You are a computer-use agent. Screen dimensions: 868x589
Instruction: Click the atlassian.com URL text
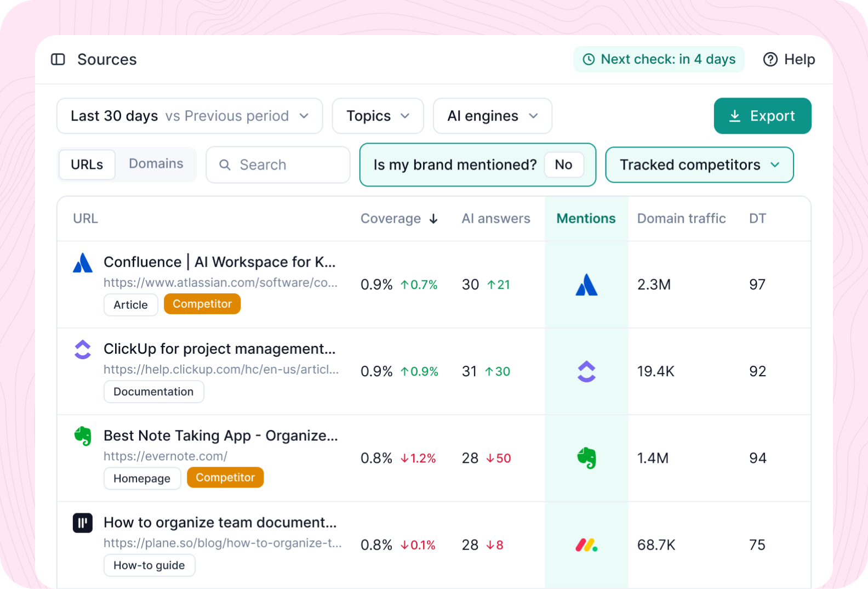point(220,282)
